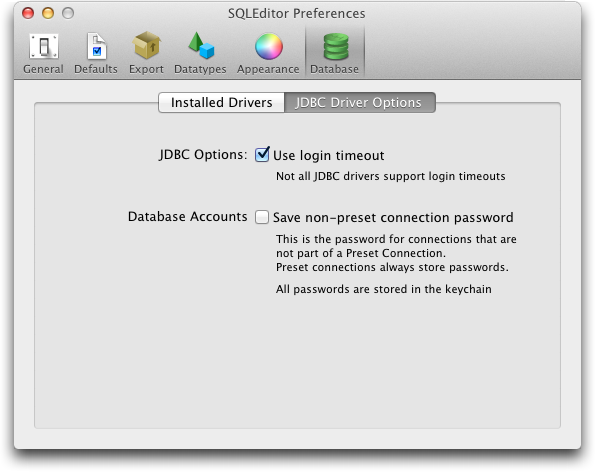Select the JDBC Driver Options tab

360,102
